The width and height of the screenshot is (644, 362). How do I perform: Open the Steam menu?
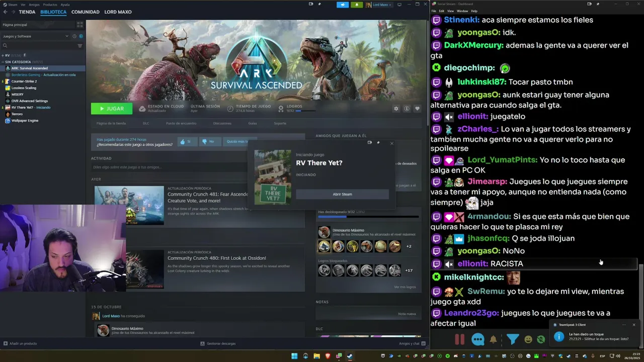click(x=11, y=5)
